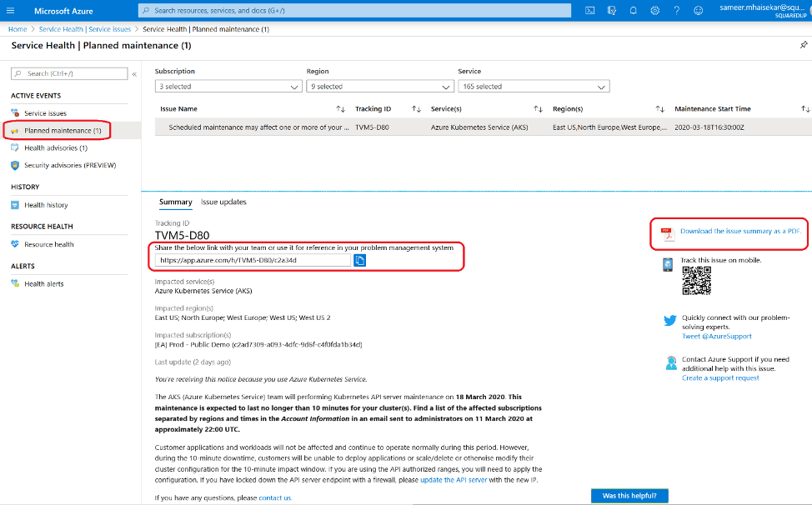Sort by Service(s) column arrows
This screenshot has height=505, width=812.
pos(538,108)
